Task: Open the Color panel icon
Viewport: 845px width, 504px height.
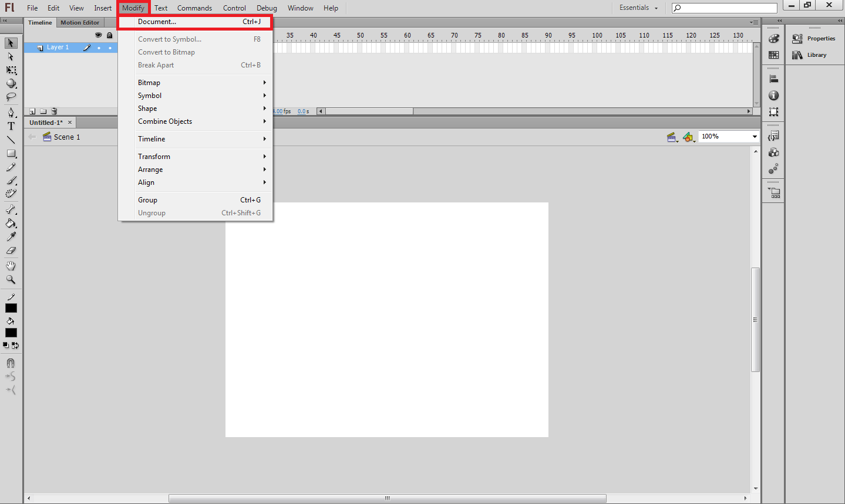Action: (773, 39)
